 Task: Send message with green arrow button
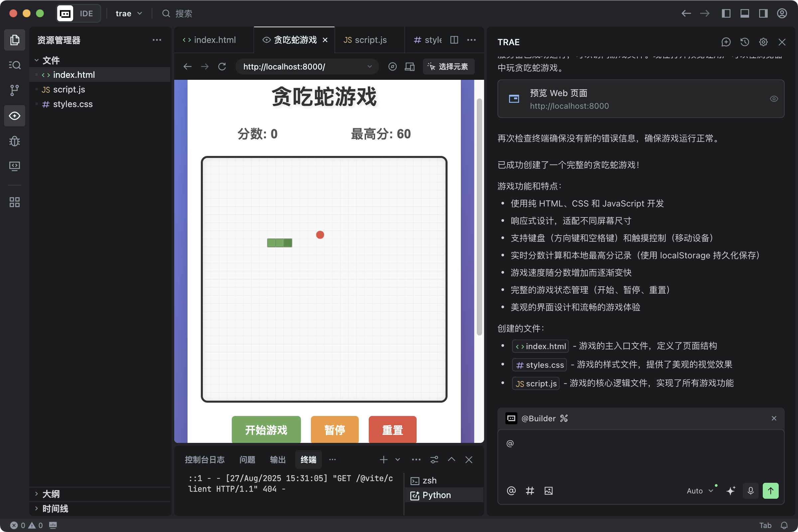pos(770,491)
